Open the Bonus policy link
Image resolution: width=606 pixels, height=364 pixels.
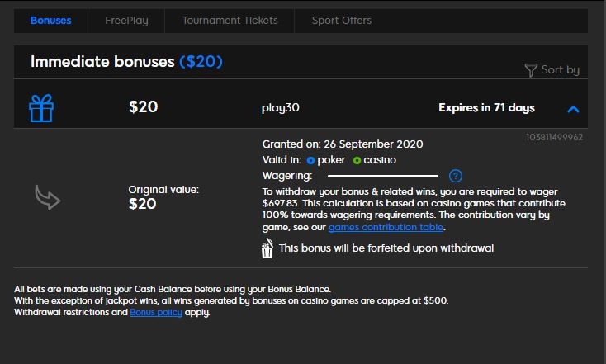[156, 312]
